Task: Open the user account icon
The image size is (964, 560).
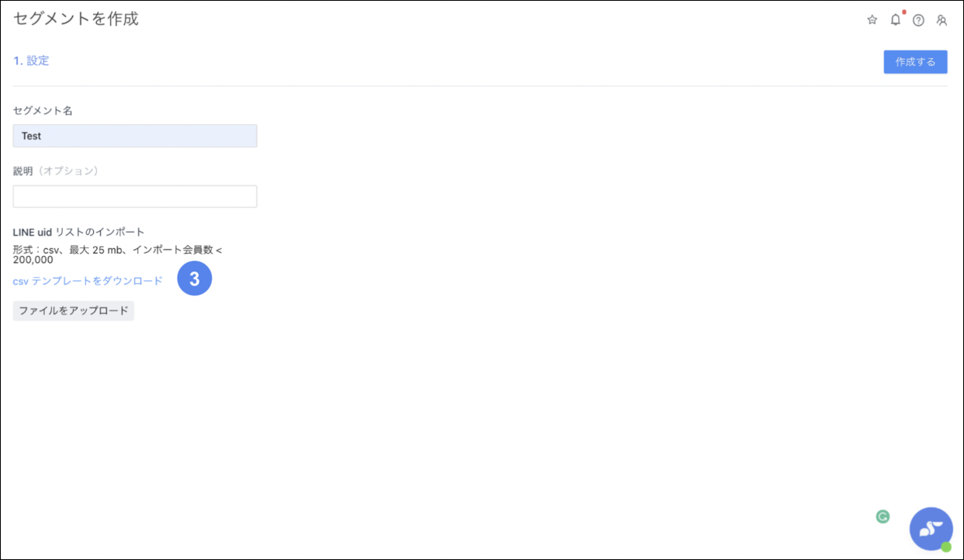Action: [941, 21]
